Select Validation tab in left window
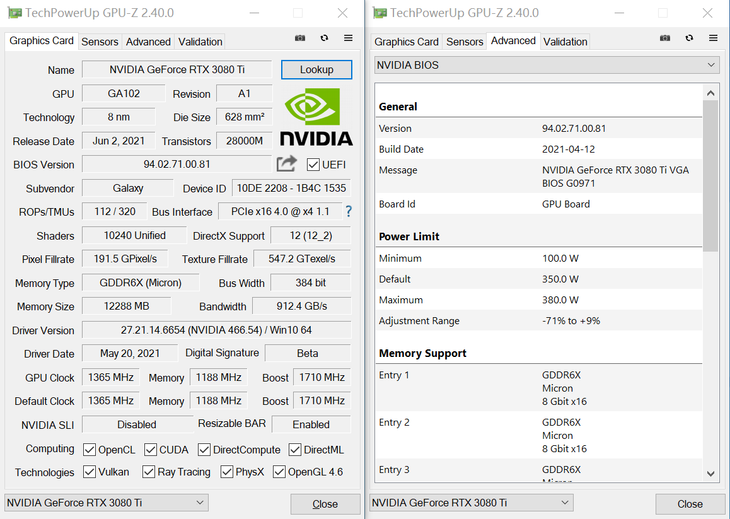This screenshot has height=519, width=730. pos(200,42)
